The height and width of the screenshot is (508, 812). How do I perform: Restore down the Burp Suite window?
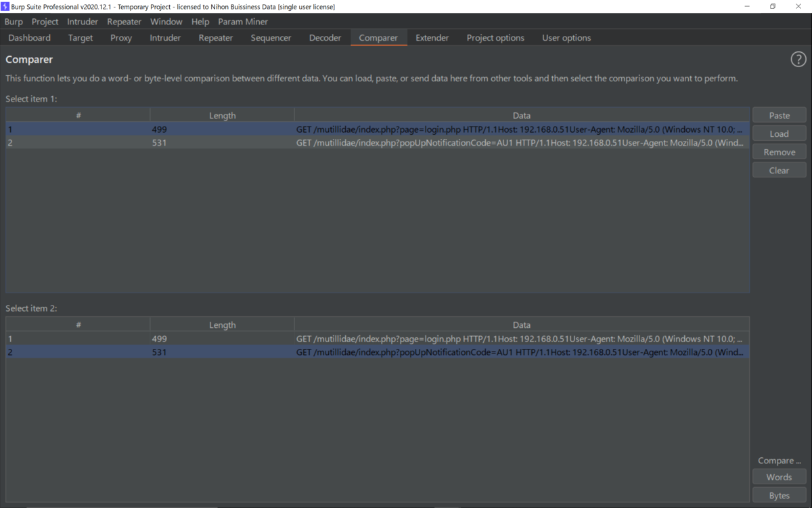click(x=773, y=6)
